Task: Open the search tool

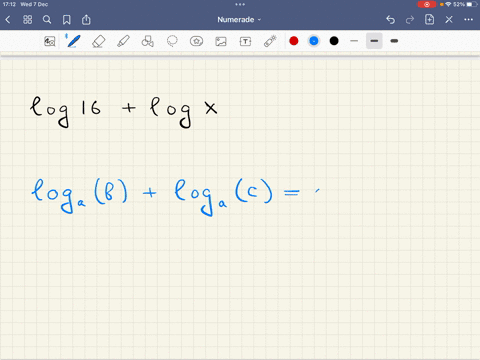Action: click(x=47, y=20)
